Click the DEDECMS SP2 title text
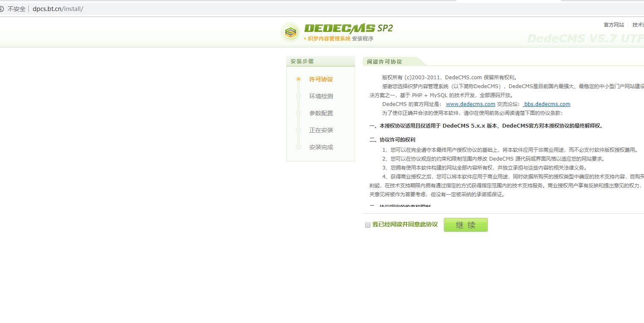Image resolution: width=644 pixels, height=323 pixels. click(x=348, y=28)
